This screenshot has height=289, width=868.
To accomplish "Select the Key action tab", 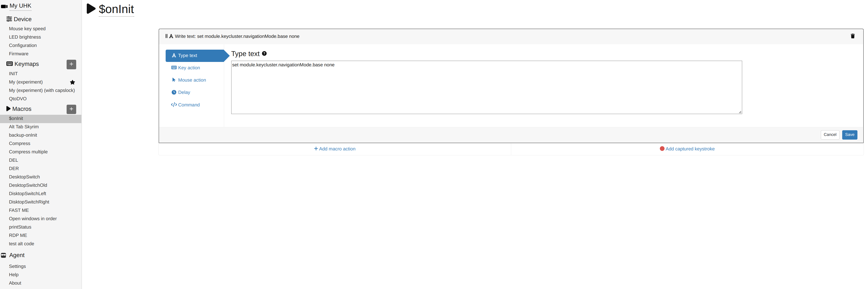I will [189, 68].
